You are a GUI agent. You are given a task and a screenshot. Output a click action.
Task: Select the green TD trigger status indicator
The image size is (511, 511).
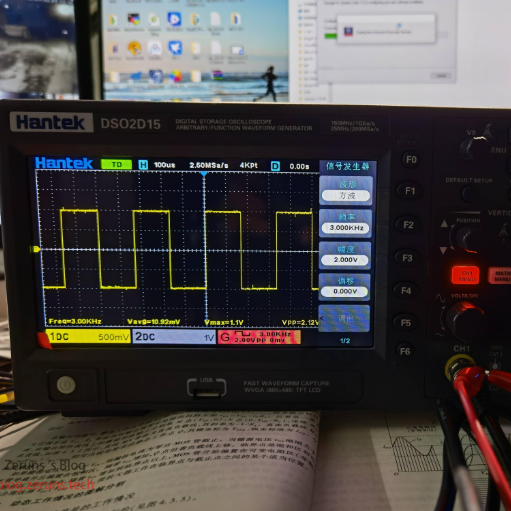(x=116, y=164)
